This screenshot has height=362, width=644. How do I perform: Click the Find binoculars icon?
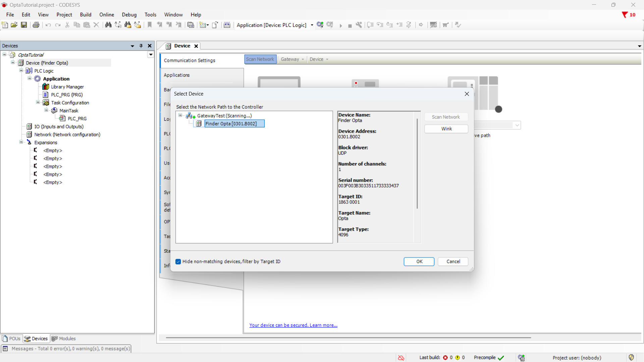pyautogui.click(x=108, y=25)
